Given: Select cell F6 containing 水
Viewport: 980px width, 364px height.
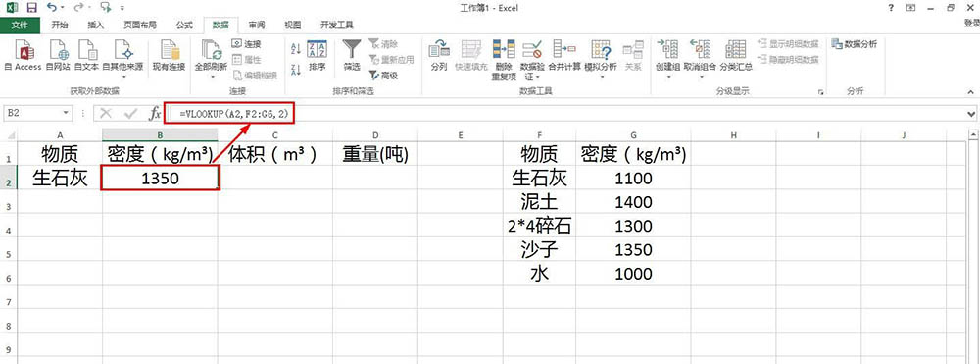Looking at the screenshot, I should pyautogui.click(x=539, y=274).
